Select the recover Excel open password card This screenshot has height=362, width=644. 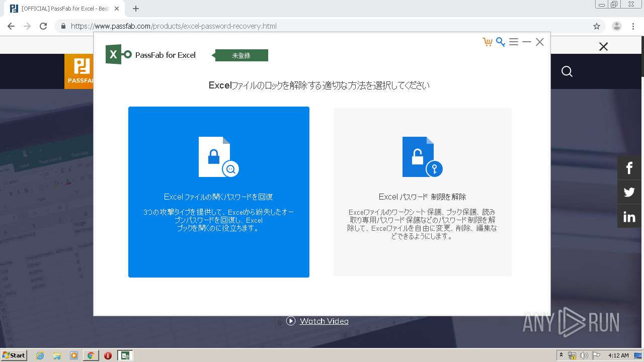pos(219,192)
